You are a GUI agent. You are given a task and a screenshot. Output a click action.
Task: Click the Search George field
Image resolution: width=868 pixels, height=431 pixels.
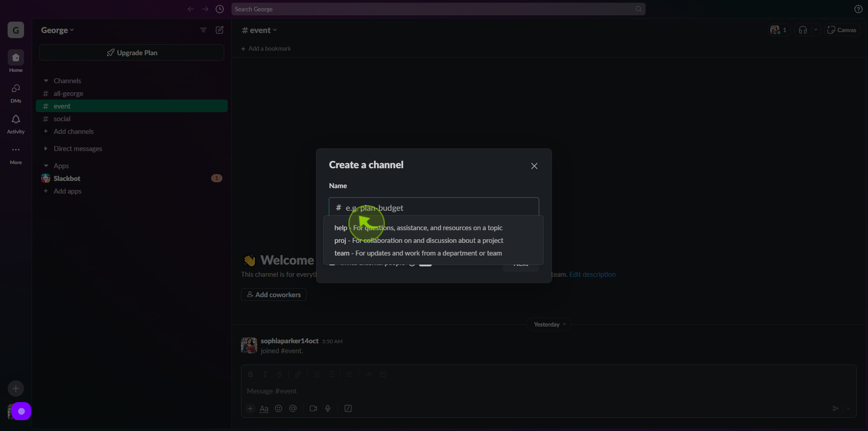pyautogui.click(x=438, y=9)
